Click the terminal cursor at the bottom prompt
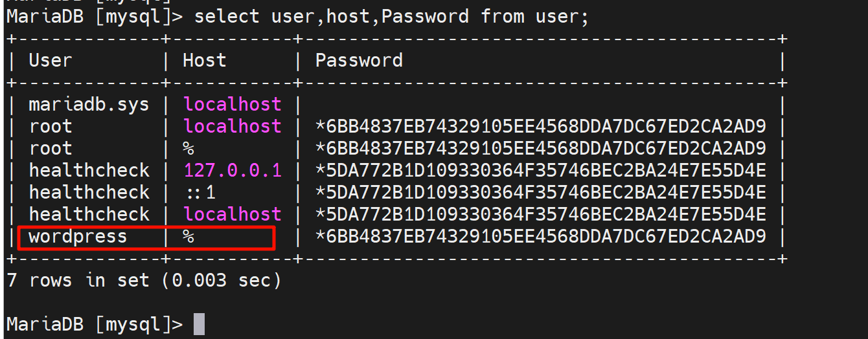 pyautogui.click(x=199, y=323)
